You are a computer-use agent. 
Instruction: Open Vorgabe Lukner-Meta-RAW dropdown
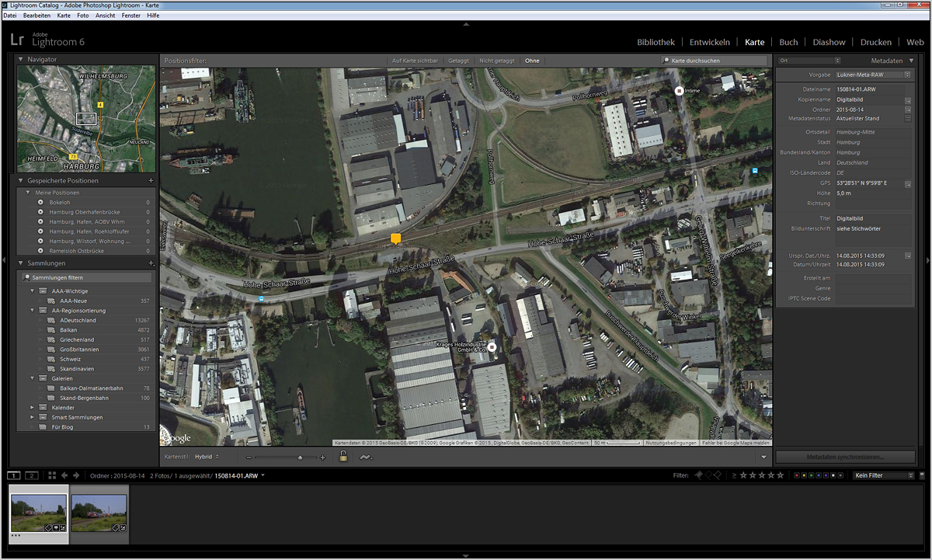click(x=873, y=75)
